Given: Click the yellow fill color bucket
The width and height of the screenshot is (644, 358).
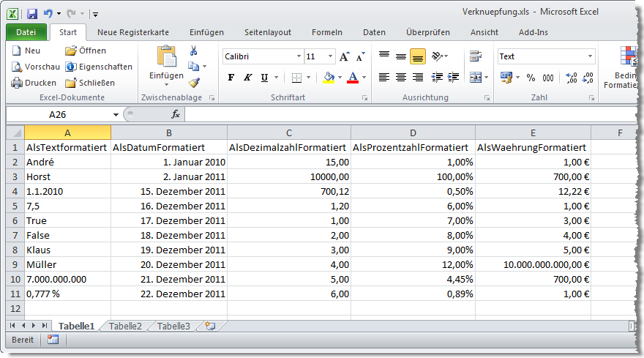Looking at the screenshot, I should click(x=329, y=78).
